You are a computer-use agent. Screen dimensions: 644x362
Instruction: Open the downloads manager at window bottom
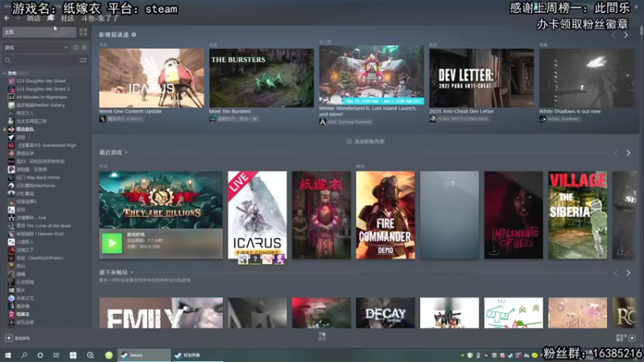click(322, 336)
